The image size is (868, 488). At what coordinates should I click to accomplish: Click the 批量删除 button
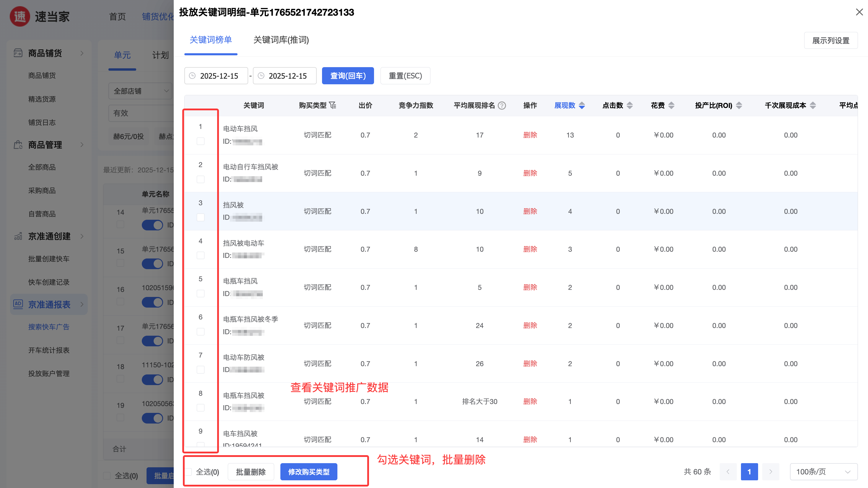(251, 472)
